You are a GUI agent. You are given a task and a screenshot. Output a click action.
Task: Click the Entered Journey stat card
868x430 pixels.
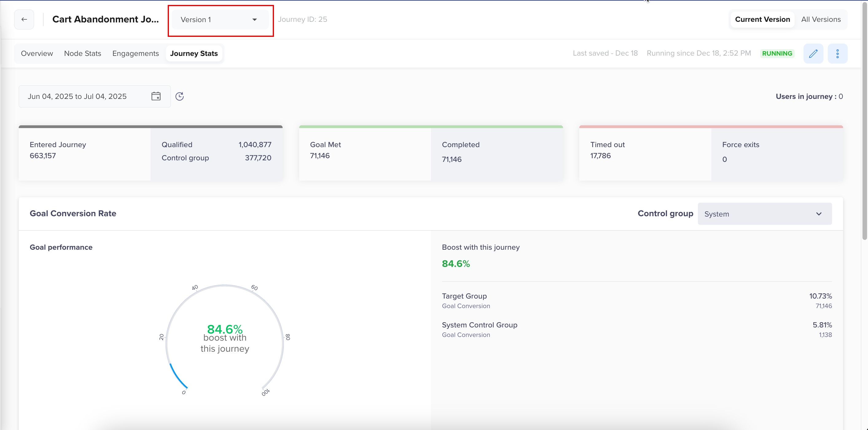[84, 153]
